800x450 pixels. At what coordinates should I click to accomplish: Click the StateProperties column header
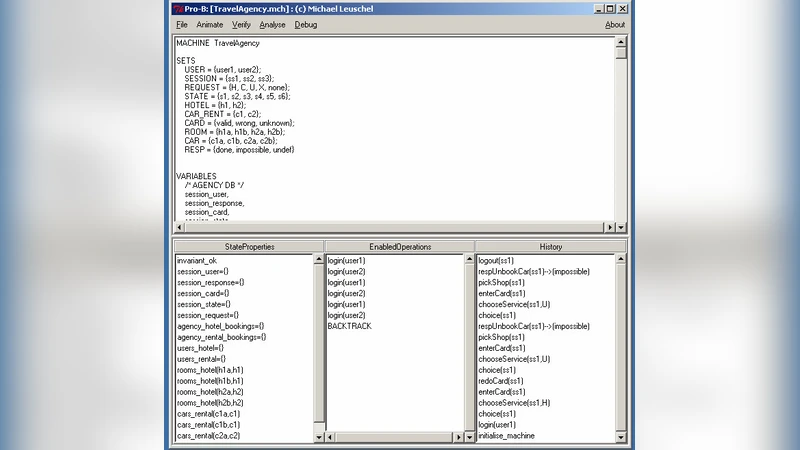(249, 246)
